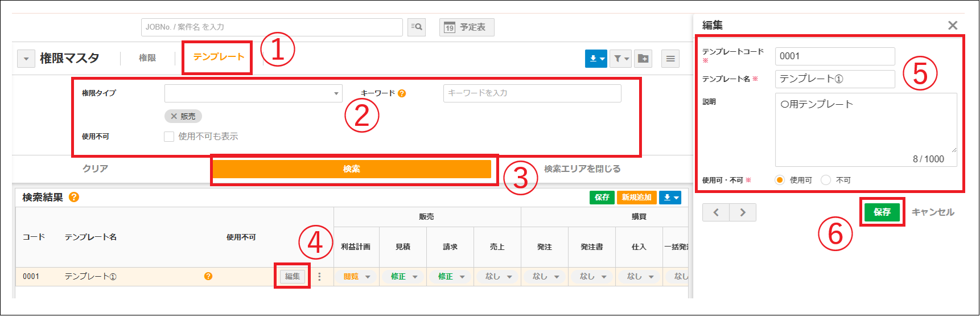
Task: Click the 新規追加 button
Action: tap(637, 197)
